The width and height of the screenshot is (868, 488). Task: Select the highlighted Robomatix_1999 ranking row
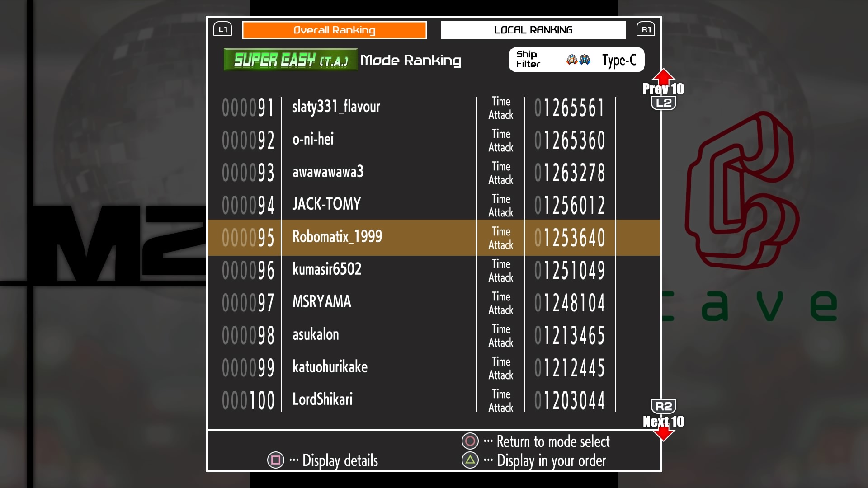[x=337, y=237]
